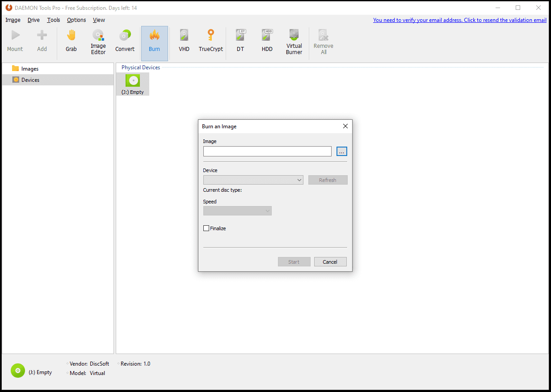Select the Burn toolbar icon
Screen dimensions: 551x392
[x=155, y=43]
